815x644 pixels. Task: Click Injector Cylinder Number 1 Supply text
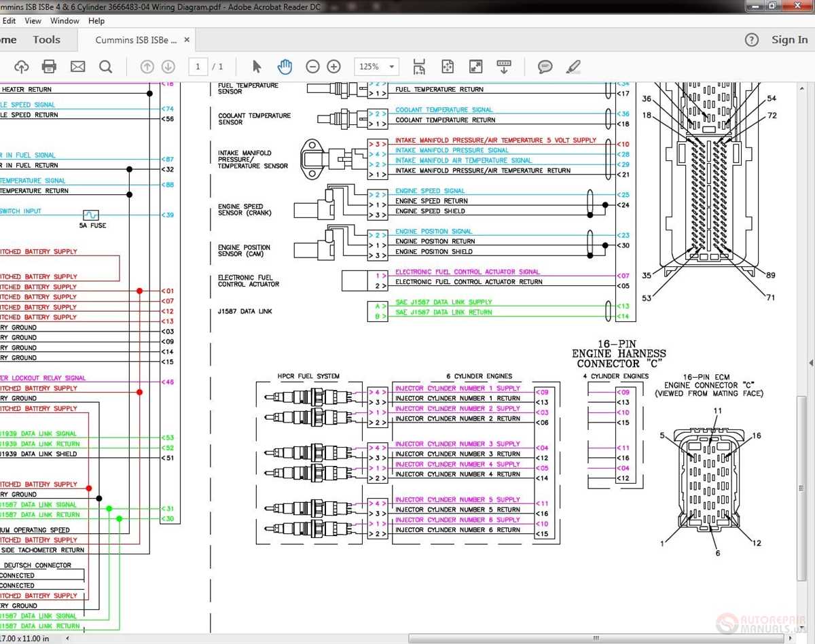point(458,389)
